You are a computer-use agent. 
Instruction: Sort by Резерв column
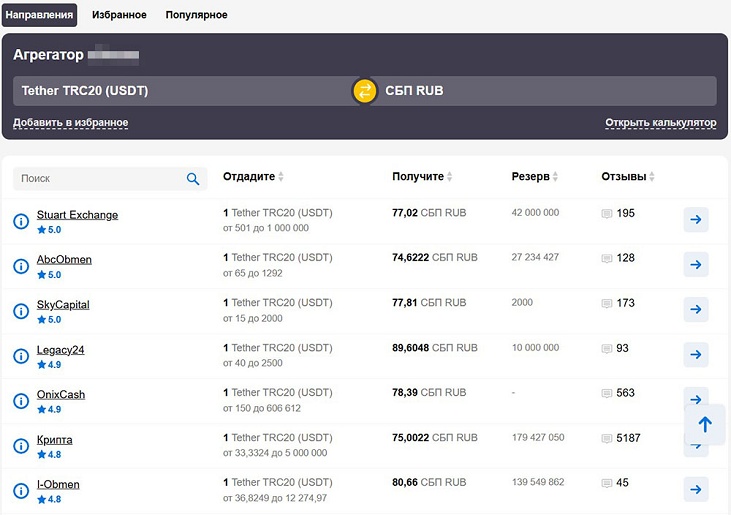[x=534, y=177]
